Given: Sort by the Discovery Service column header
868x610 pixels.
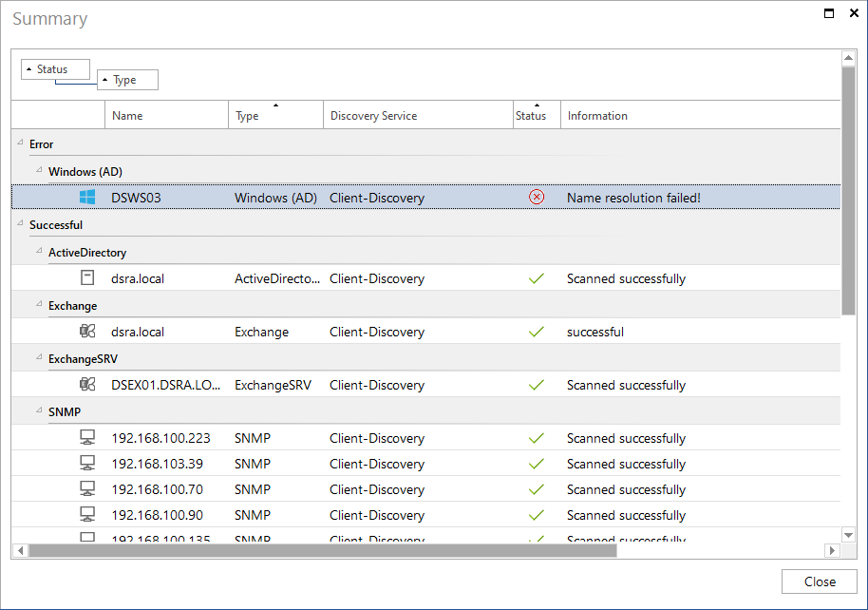Looking at the screenshot, I should pos(418,115).
